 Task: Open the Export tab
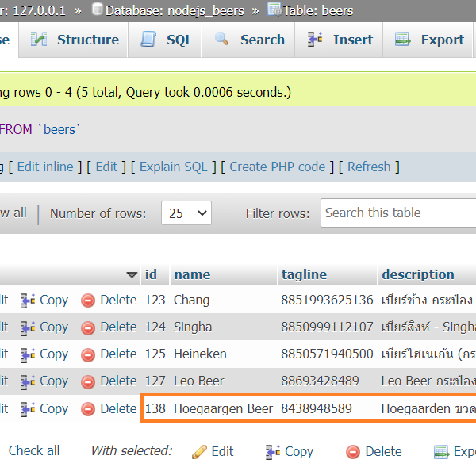[430, 40]
